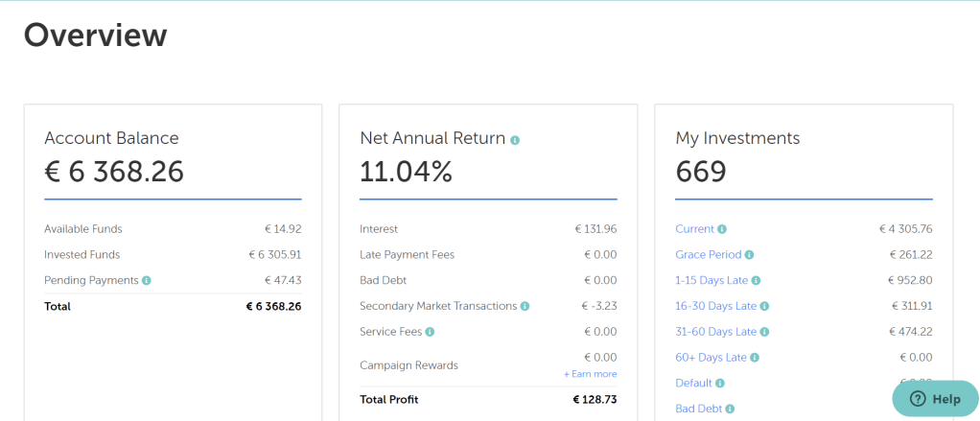Click the Pending Payments info icon
Screen dimensions: 980x421
[x=147, y=280]
